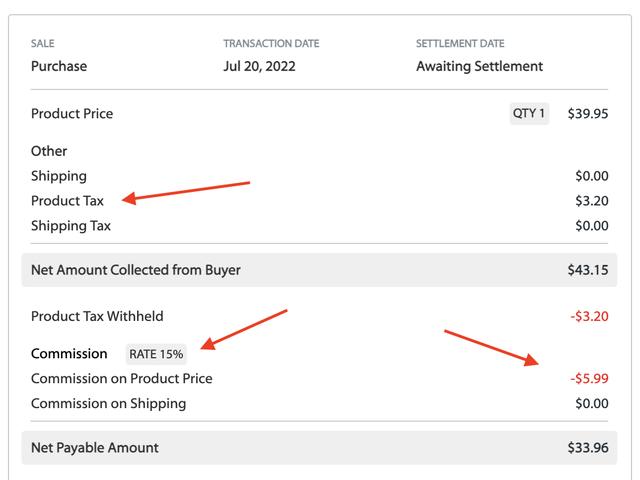Click the Jul 20, 2022 transaction date
This screenshot has height=480, width=640.
[x=259, y=66]
